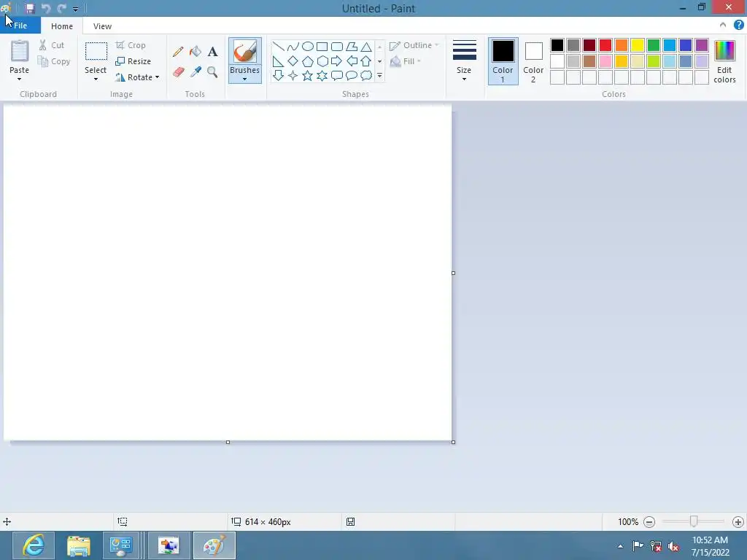Choose the Curve shape
The image size is (747, 560).
(293, 46)
